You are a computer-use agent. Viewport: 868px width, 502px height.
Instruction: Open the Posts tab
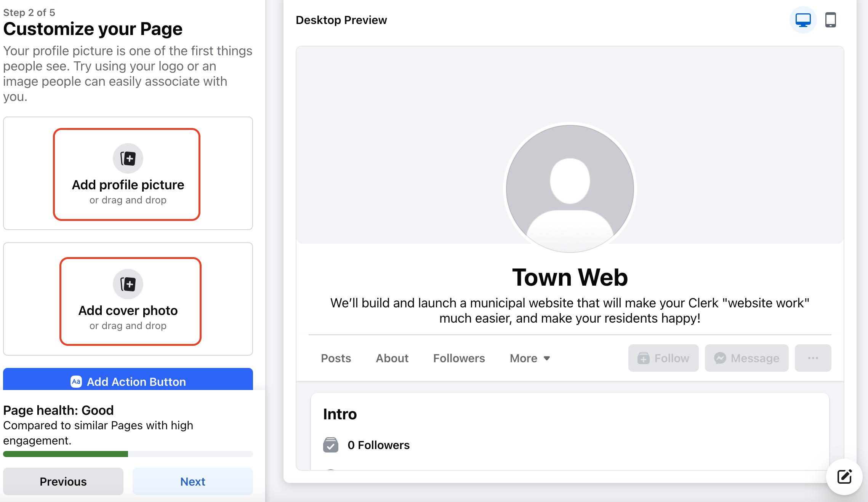point(336,358)
